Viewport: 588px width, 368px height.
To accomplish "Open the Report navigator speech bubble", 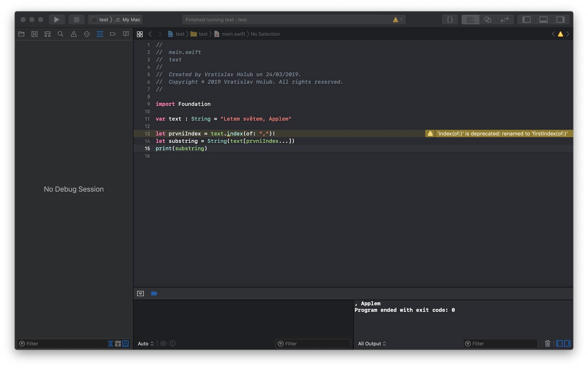I will coord(126,34).
